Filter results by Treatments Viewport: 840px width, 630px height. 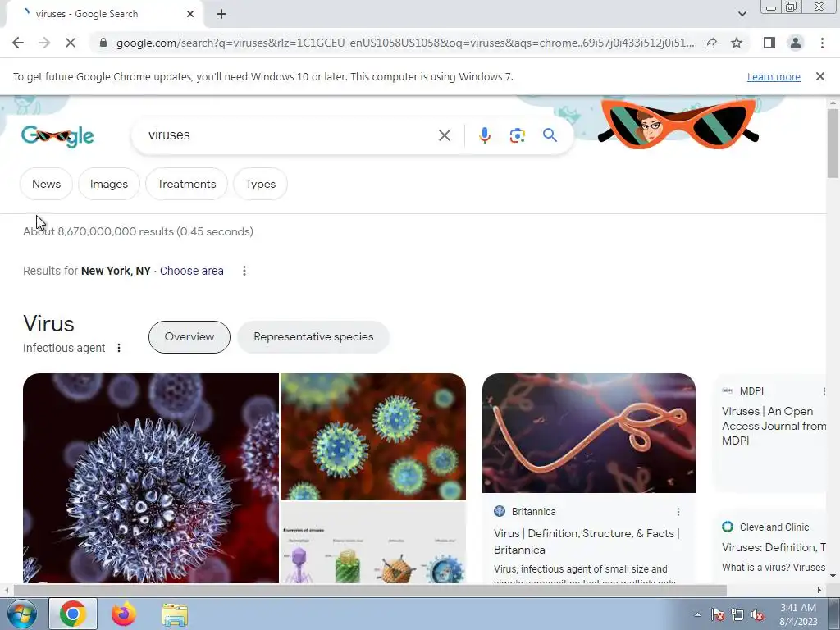click(186, 184)
